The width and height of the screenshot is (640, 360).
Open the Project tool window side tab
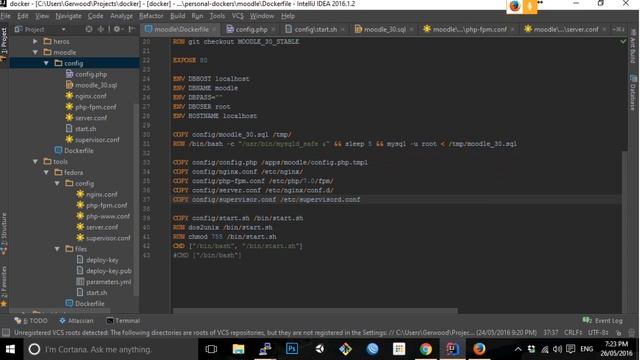click(4, 44)
